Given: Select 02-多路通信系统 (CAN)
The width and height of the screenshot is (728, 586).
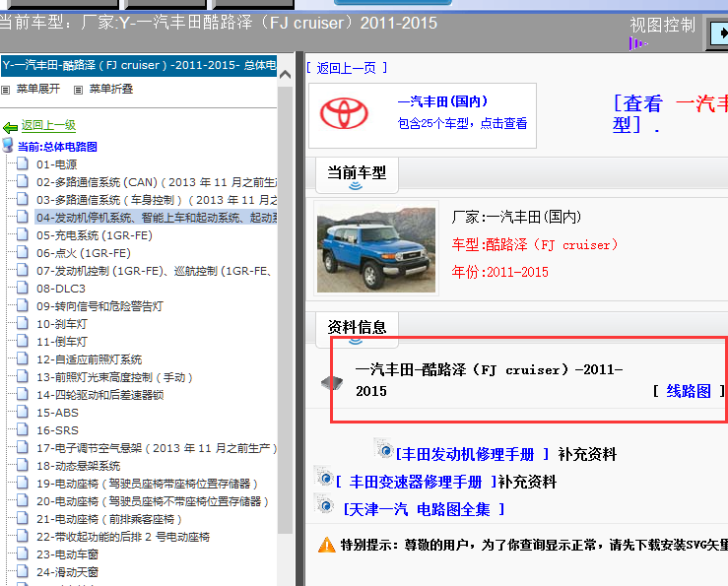Looking at the screenshot, I should tap(157, 182).
